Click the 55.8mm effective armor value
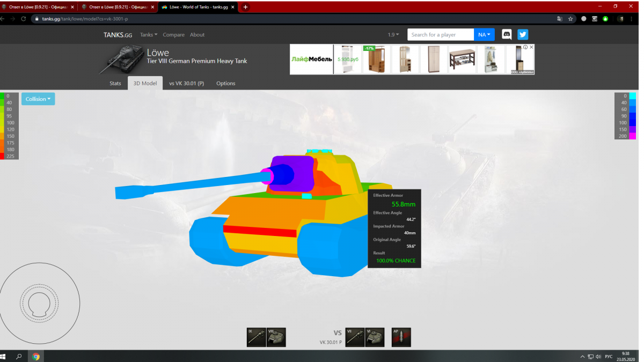Image resolution: width=644 pixels, height=362 pixels. pos(404,204)
